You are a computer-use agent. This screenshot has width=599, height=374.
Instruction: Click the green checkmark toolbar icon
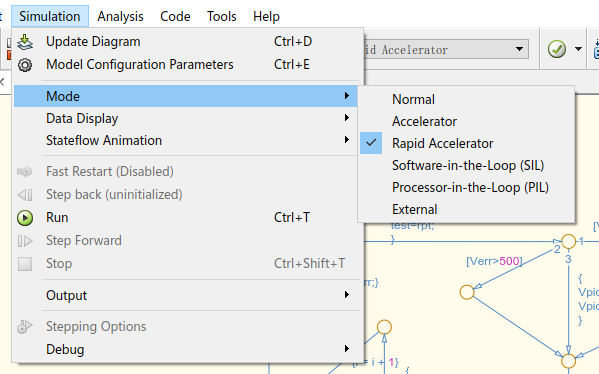pyautogui.click(x=557, y=49)
